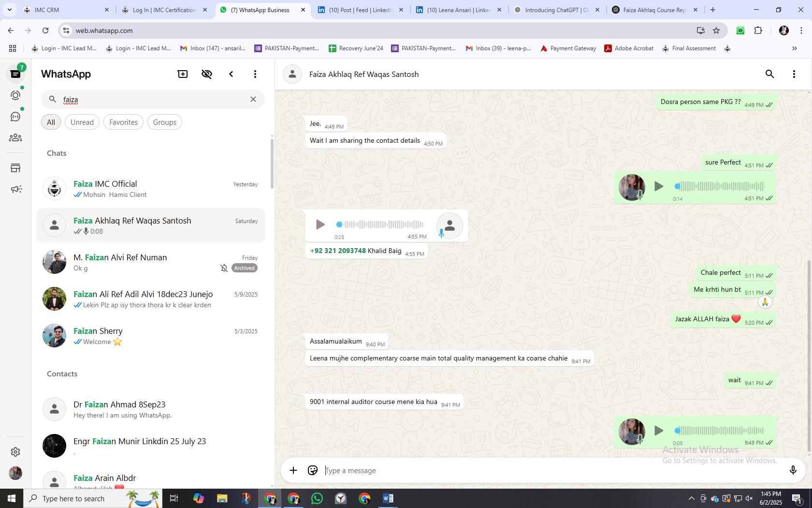812x508 pixels.
Task: Search within conversation using magnifier icon
Action: [x=769, y=74]
